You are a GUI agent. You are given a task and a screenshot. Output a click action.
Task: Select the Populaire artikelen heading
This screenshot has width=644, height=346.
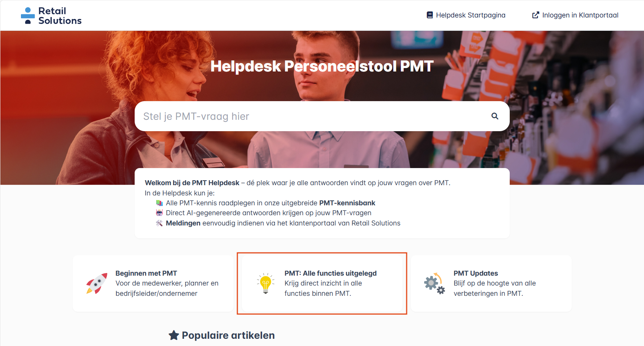(228, 335)
